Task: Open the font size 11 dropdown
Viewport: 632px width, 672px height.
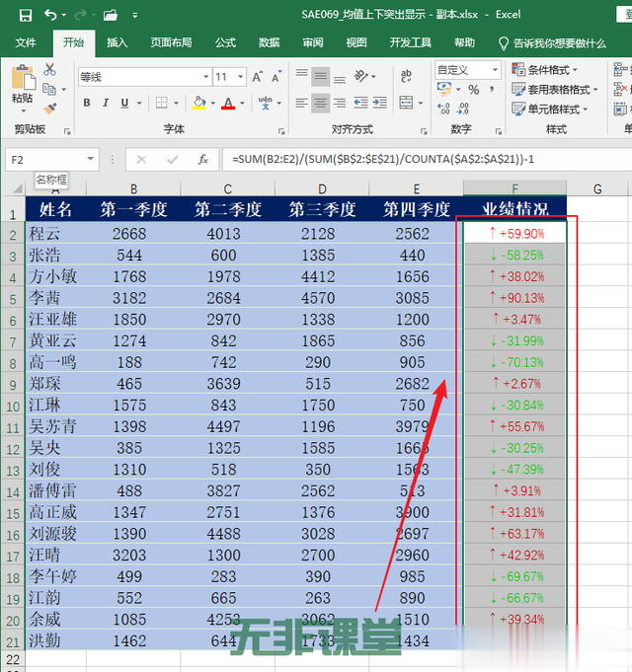Action: 241,77
